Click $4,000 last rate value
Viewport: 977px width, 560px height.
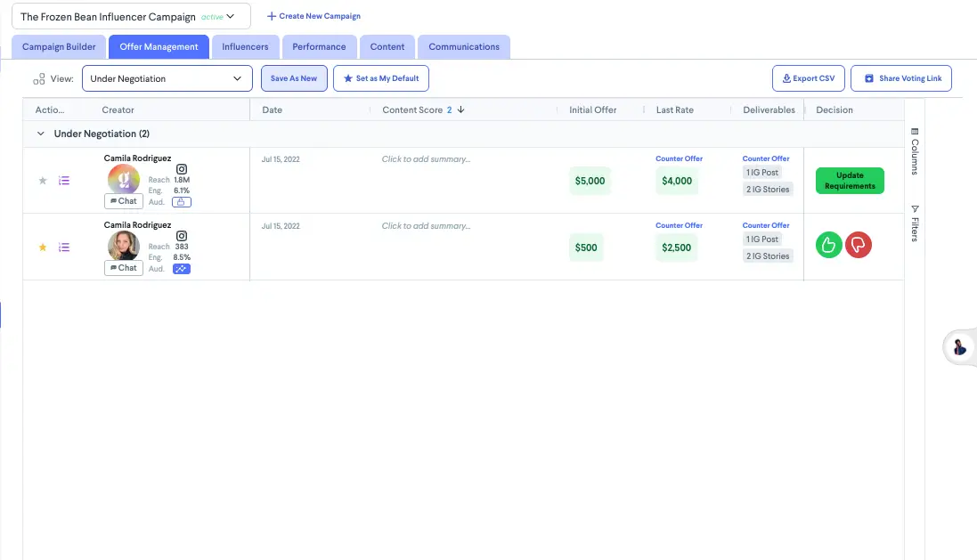[677, 181]
